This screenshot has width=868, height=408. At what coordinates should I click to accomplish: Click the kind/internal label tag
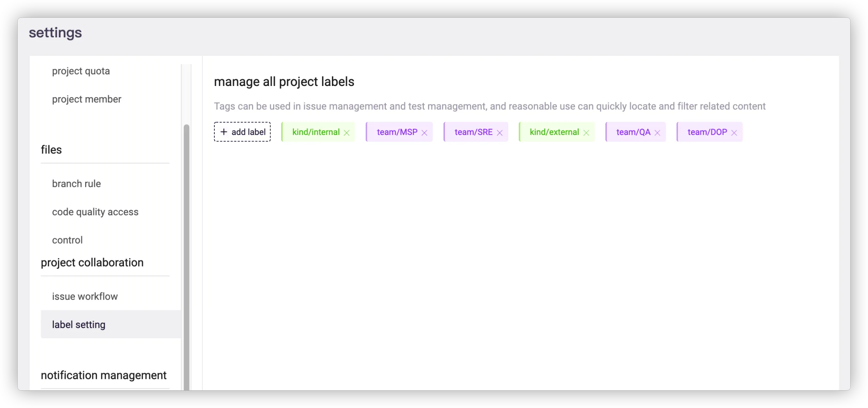(x=316, y=132)
